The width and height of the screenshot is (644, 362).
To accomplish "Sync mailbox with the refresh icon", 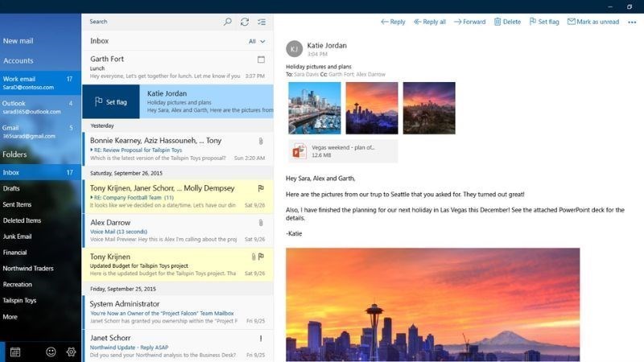I will tap(245, 22).
